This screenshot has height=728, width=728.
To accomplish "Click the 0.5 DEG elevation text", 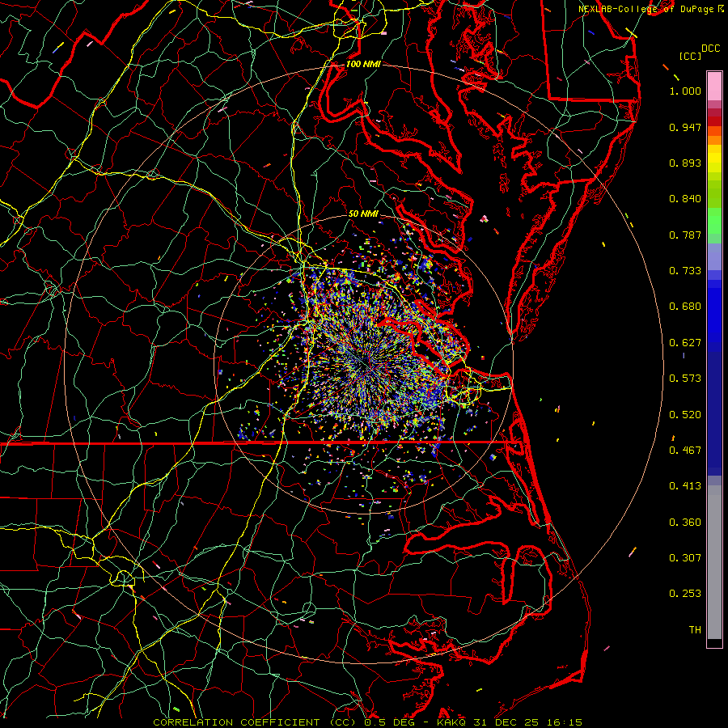I will tap(390, 722).
